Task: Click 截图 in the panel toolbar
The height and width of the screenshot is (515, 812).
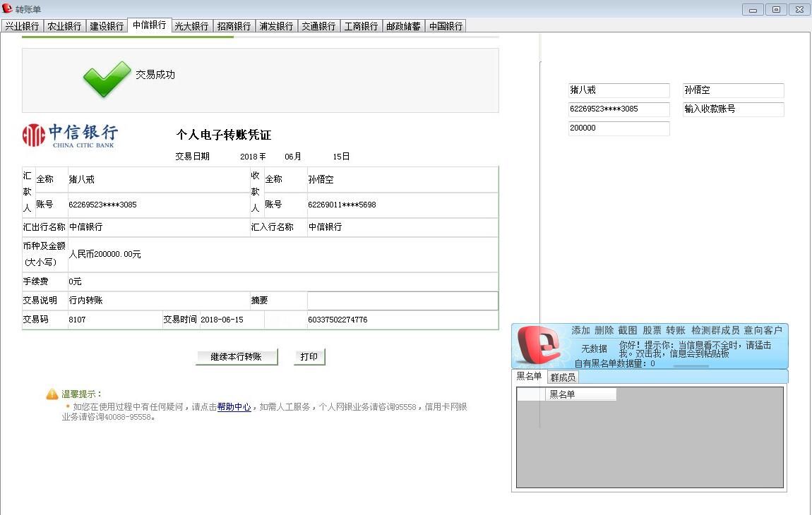Action: point(628,330)
